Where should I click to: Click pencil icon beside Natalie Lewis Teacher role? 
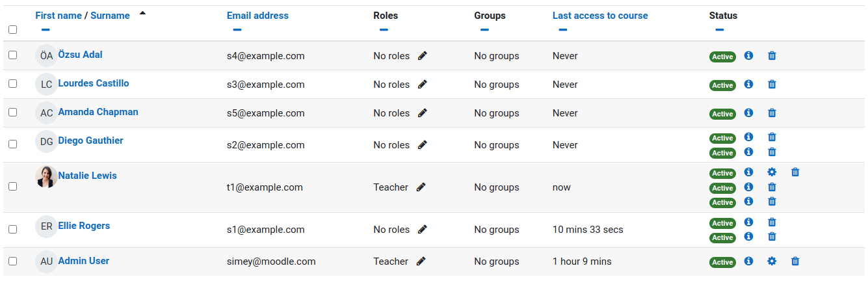[421, 187]
